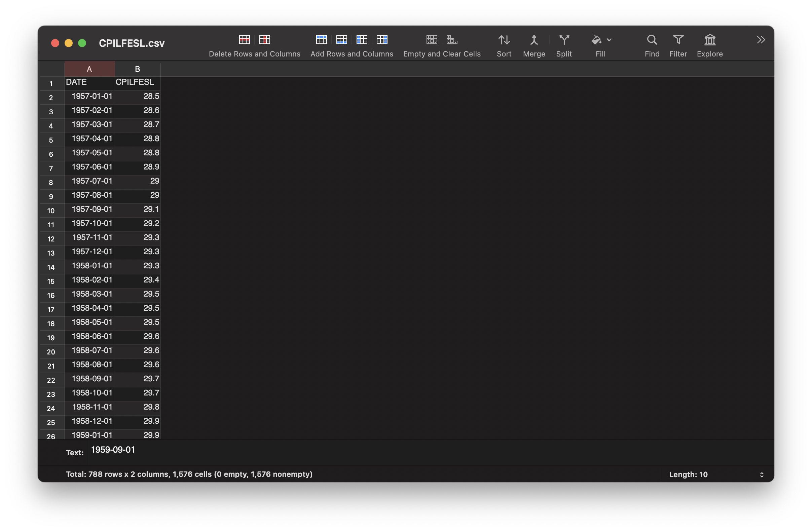Viewport: 812px width, 532px height.
Task: Click the Clear Cells icon
Action: pos(452,40)
